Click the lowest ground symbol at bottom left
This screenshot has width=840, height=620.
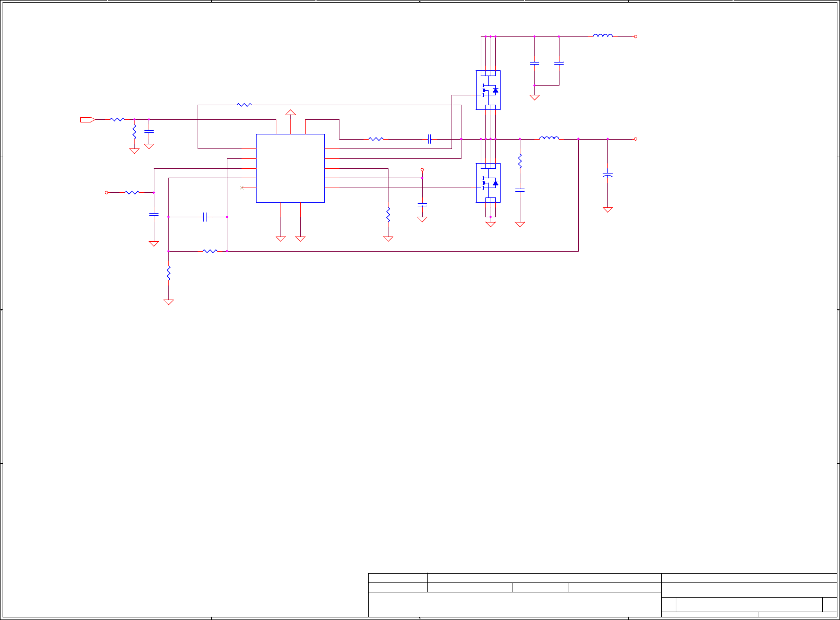pyautogui.click(x=168, y=302)
